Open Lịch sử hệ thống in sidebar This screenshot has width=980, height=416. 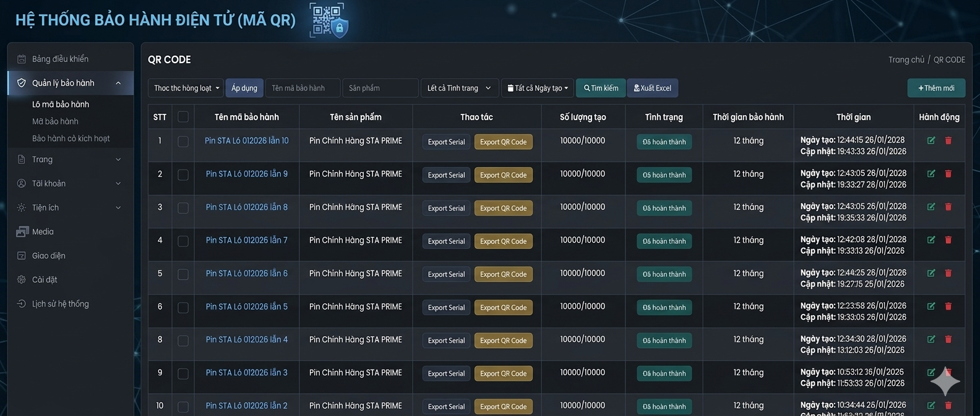(x=60, y=304)
